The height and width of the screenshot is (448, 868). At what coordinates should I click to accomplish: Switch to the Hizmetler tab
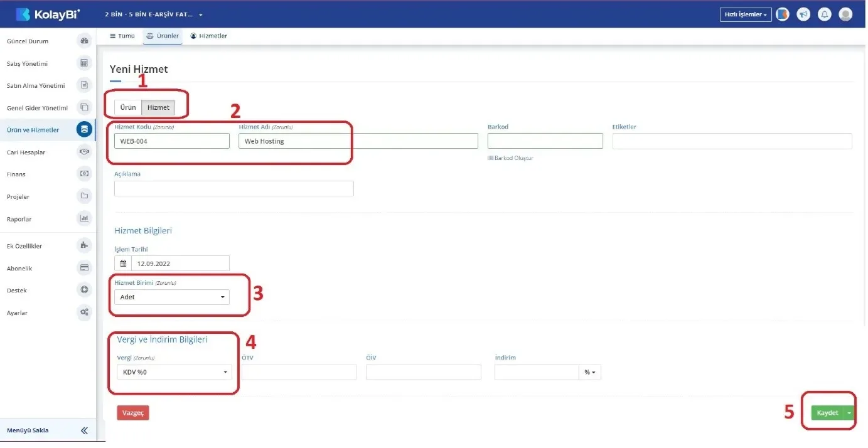(209, 36)
